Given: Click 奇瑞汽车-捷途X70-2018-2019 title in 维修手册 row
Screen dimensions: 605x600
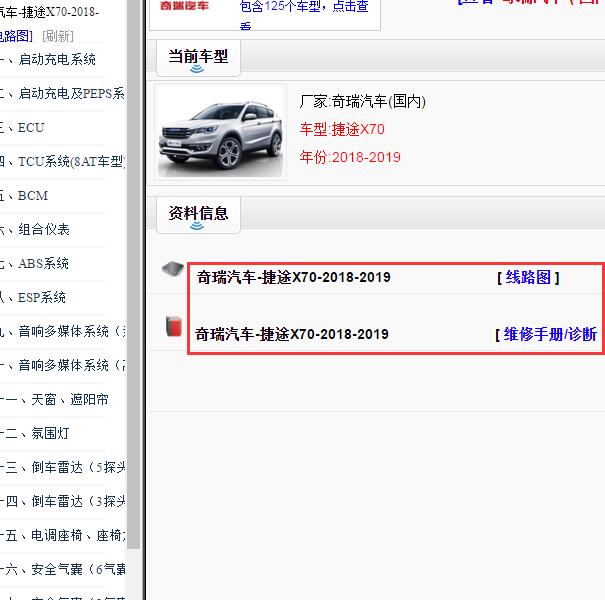Looking at the screenshot, I should pos(292,334).
